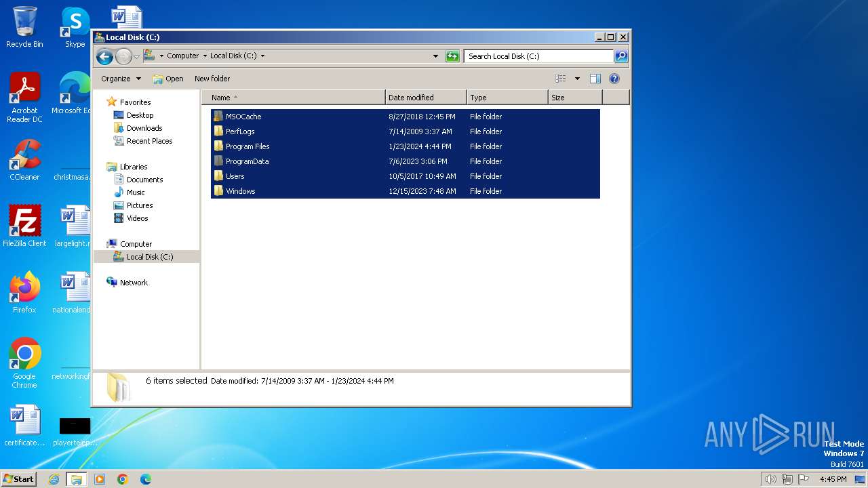Launch CCleaner from the desktop

point(24,160)
